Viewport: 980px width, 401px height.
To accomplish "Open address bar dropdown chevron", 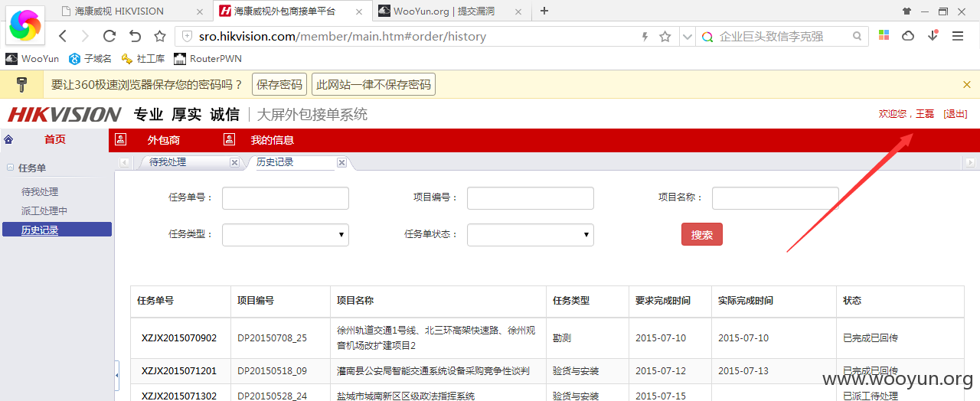I will 687,36.
